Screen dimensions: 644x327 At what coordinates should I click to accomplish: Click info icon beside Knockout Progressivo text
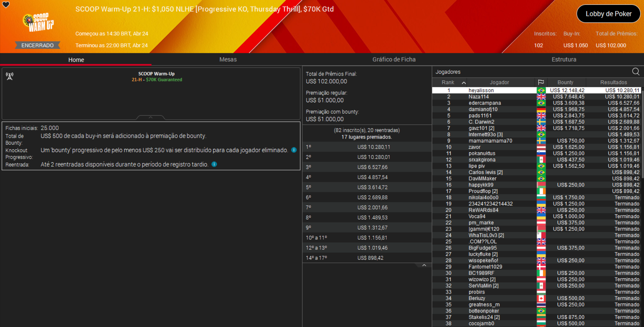tap(294, 150)
